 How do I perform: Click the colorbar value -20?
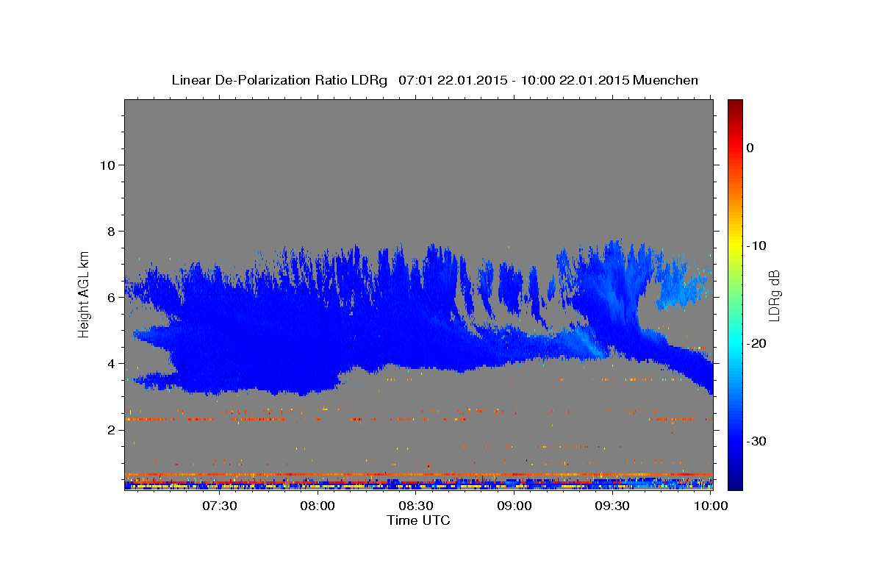757,343
